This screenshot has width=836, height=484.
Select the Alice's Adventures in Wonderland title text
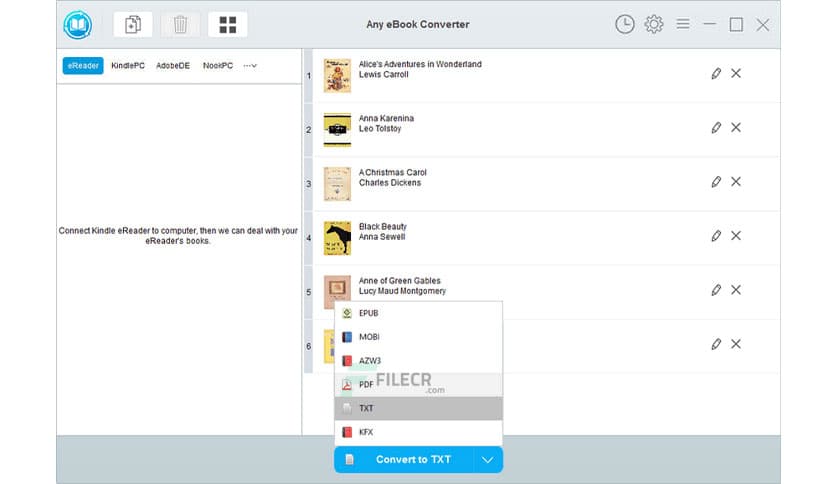coord(420,64)
